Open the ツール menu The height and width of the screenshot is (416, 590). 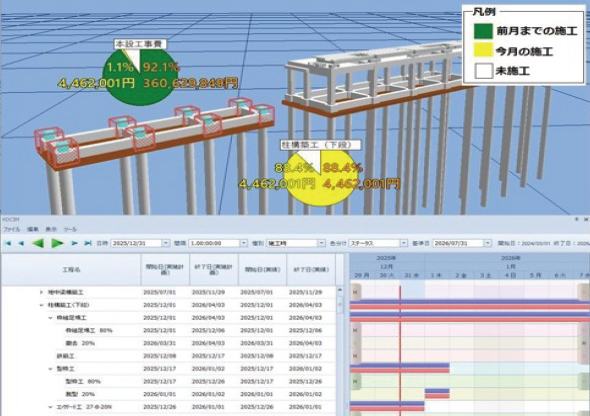70,229
